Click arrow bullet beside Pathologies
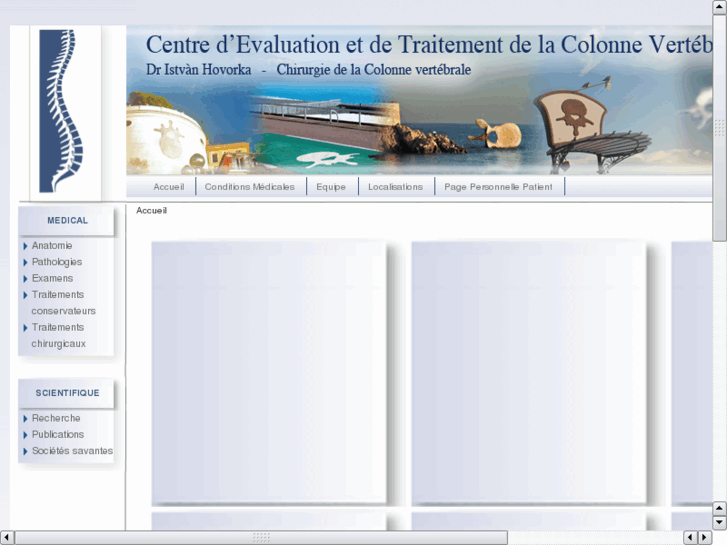The image size is (727, 545). coord(25,262)
